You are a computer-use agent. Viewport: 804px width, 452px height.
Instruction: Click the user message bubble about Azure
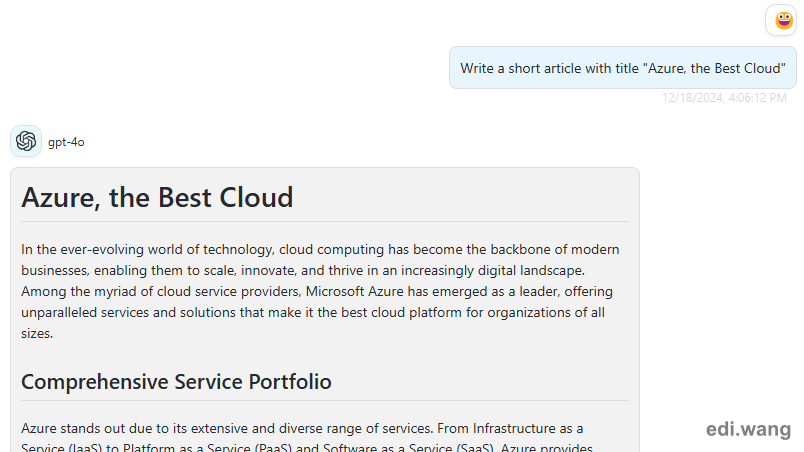tap(622, 68)
